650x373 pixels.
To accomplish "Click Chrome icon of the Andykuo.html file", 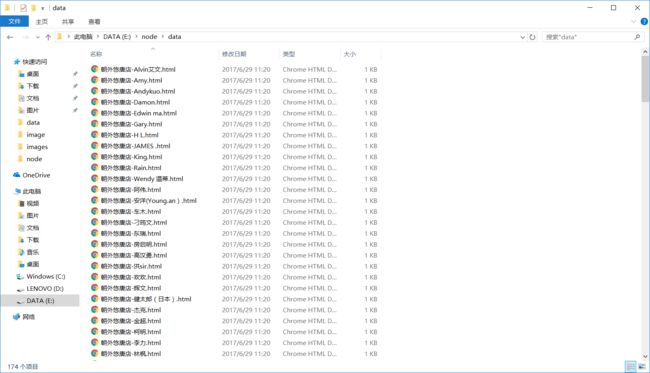I will [95, 91].
